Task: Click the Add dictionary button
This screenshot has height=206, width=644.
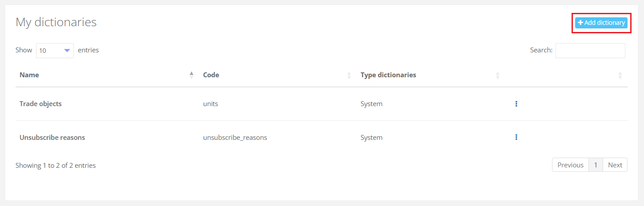Action: [601, 23]
